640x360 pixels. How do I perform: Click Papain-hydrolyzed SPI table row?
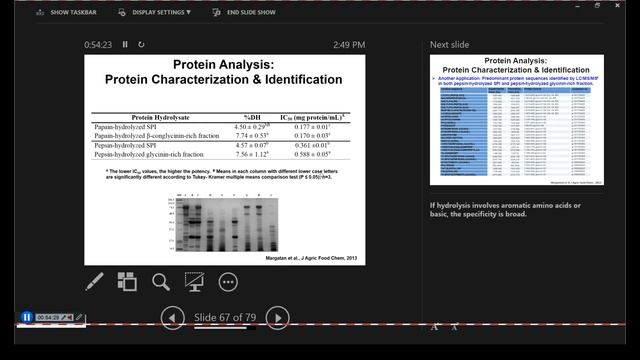(221, 127)
